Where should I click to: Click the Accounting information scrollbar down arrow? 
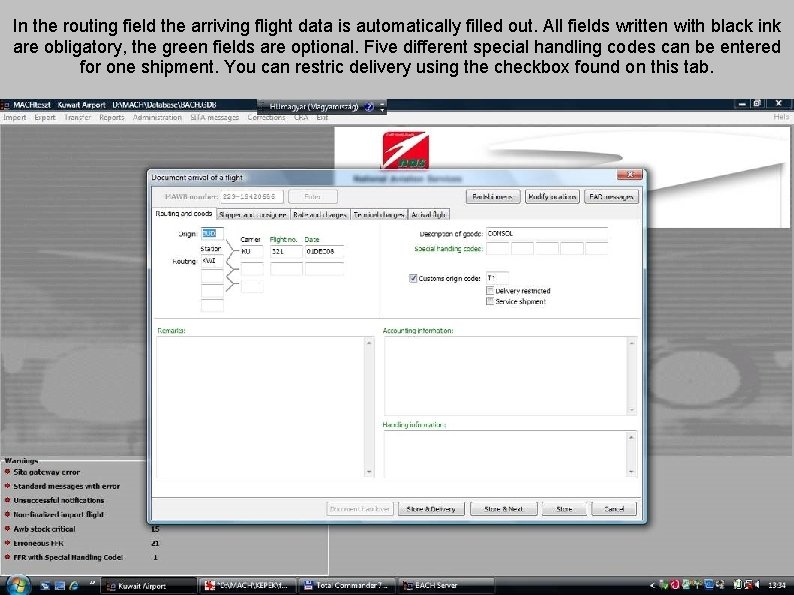point(631,410)
